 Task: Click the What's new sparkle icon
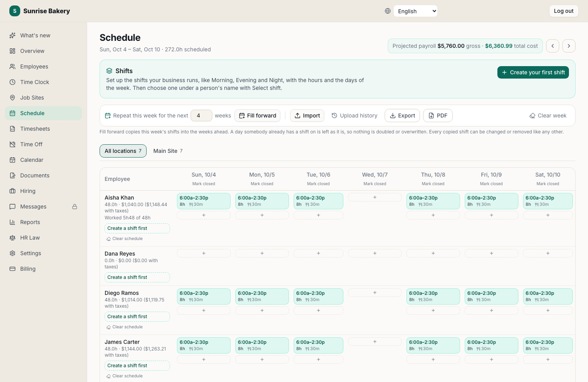pos(12,35)
